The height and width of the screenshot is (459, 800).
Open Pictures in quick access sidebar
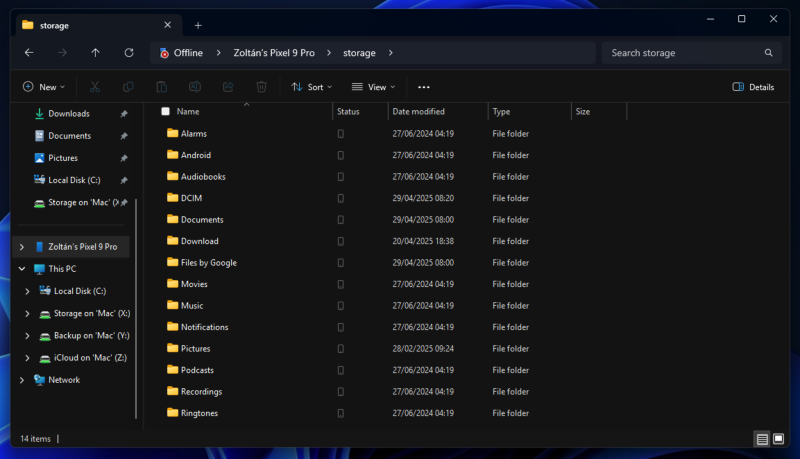pyautogui.click(x=63, y=158)
